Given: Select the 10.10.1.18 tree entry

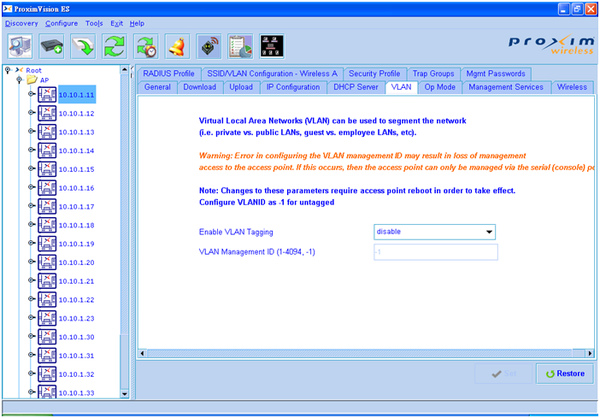Looking at the screenshot, I should coord(76,225).
